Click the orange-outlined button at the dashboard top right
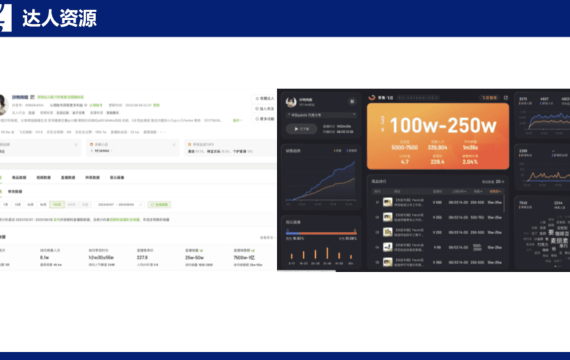The width and height of the screenshot is (570, 360). [x=489, y=98]
